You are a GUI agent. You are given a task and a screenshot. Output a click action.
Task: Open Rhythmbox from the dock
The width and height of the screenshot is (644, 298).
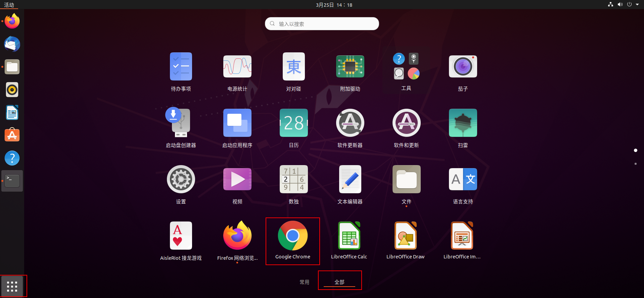[x=12, y=90]
